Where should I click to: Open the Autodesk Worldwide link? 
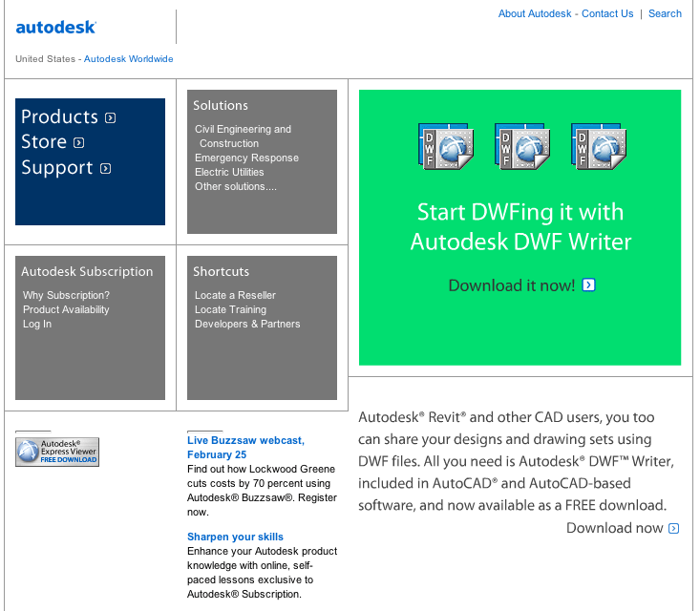tap(129, 59)
